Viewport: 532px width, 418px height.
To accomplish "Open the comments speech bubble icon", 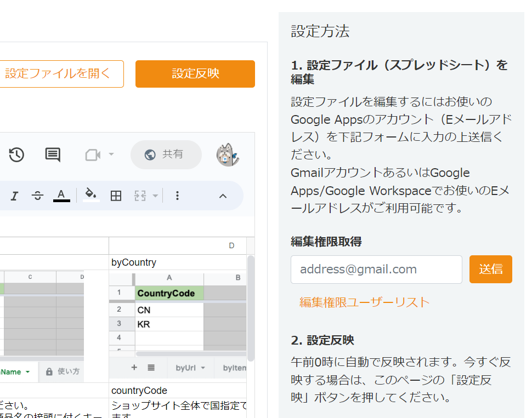I will pyautogui.click(x=53, y=155).
